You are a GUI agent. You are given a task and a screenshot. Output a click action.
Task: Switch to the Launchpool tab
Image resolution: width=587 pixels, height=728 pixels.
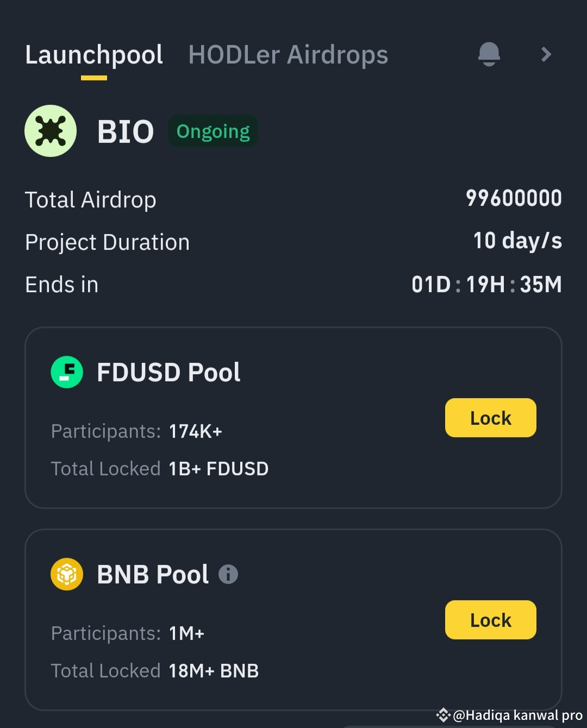tap(94, 55)
